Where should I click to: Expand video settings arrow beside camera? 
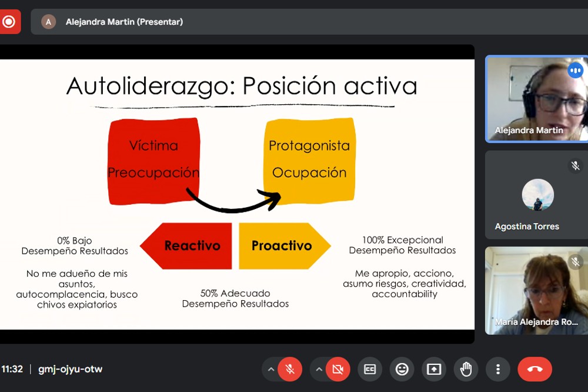[319, 369]
